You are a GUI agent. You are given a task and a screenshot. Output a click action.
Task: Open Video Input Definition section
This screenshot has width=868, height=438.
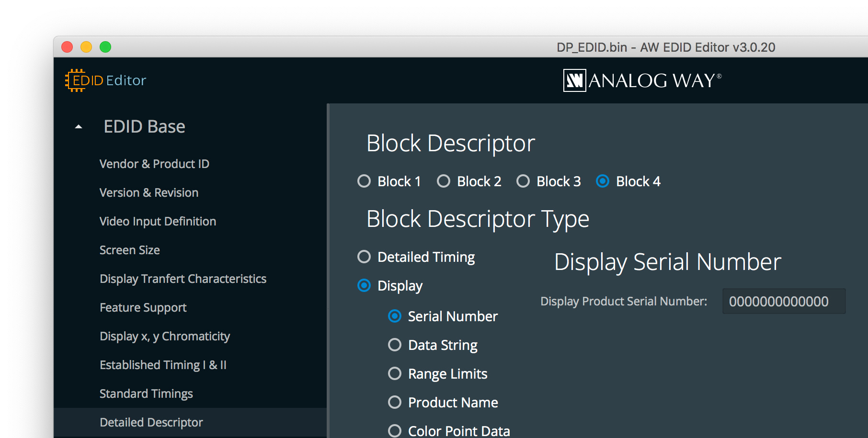[158, 222]
